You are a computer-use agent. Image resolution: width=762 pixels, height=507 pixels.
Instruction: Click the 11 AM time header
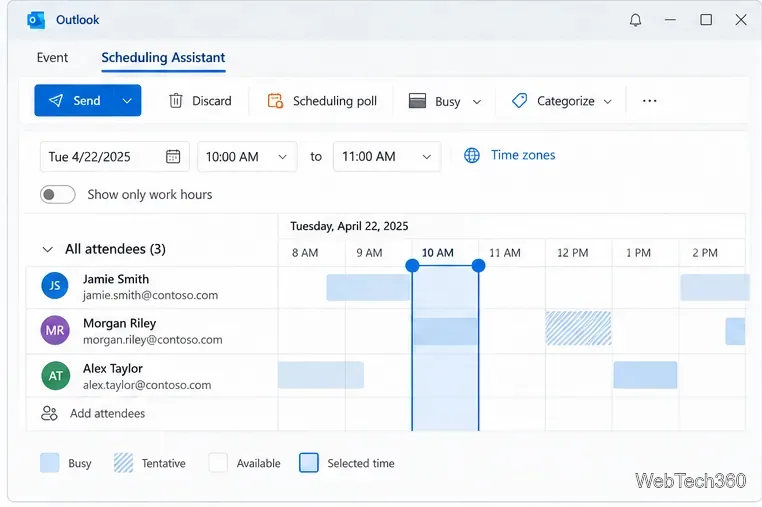pos(504,253)
